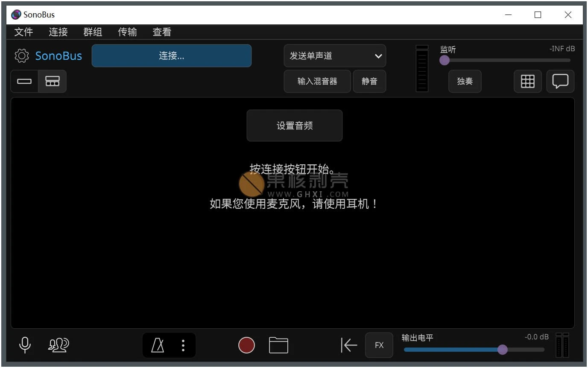Open the chat panel
Image resolution: width=588 pixels, height=368 pixels.
[560, 82]
